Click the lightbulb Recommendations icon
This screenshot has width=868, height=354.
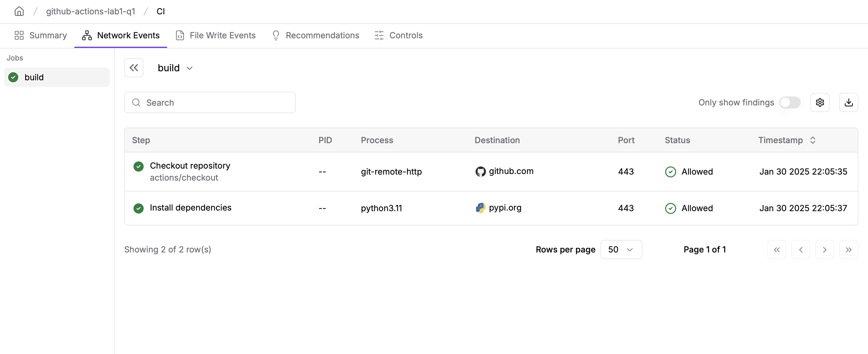pos(276,35)
